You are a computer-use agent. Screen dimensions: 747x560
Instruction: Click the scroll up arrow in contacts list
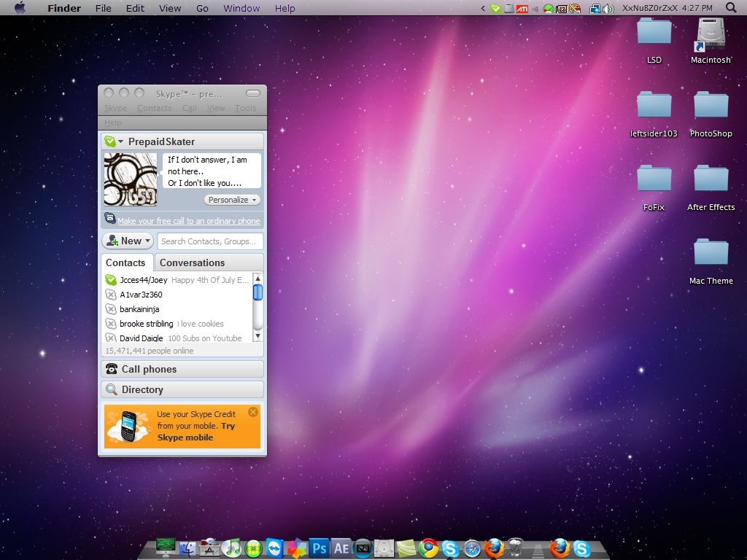point(258,278)
